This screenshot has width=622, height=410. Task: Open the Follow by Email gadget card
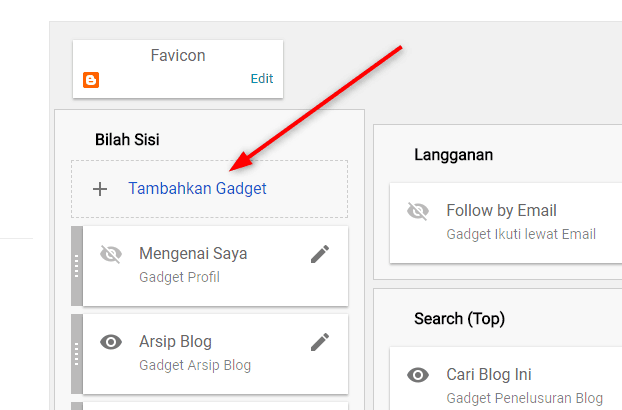pyautogui.click(x=506, y=223)
